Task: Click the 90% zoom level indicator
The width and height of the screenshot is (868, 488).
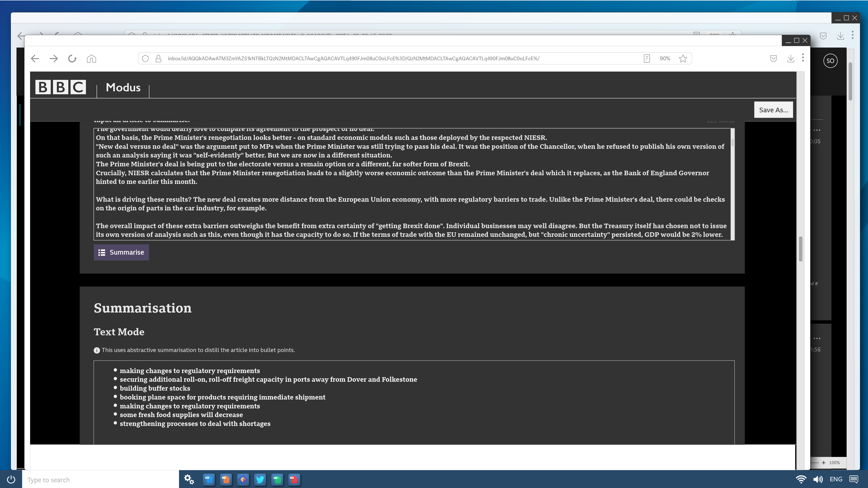Action: tap(665, 59)
